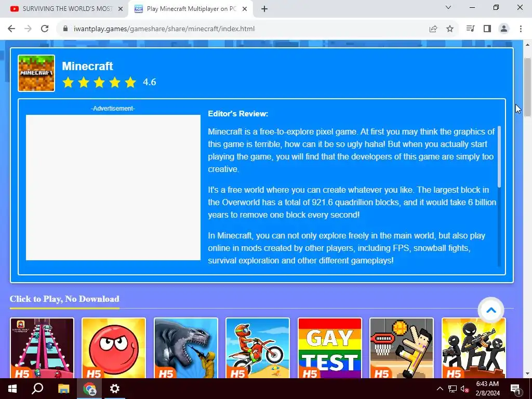Image resolution: width=532 pixels, height=399 pixels.
Task: Open Chrome's three-dot menu
Action: pyautogui.click(x=521, y=29)
